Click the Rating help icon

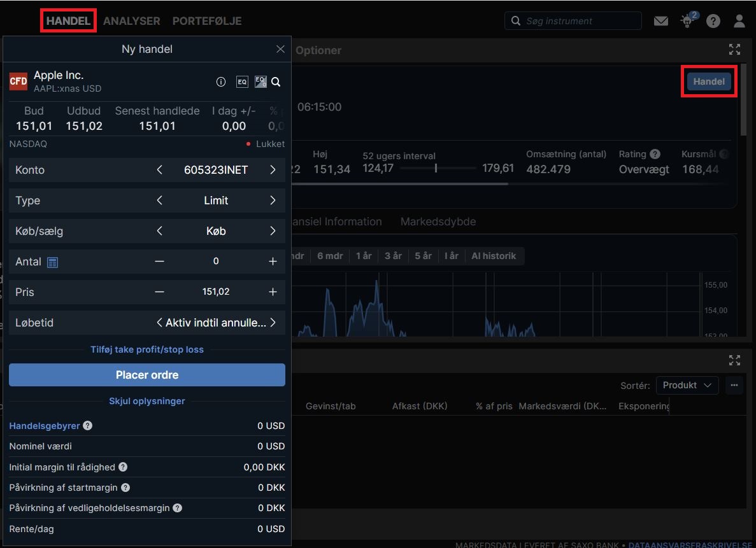tap(655, 154)
